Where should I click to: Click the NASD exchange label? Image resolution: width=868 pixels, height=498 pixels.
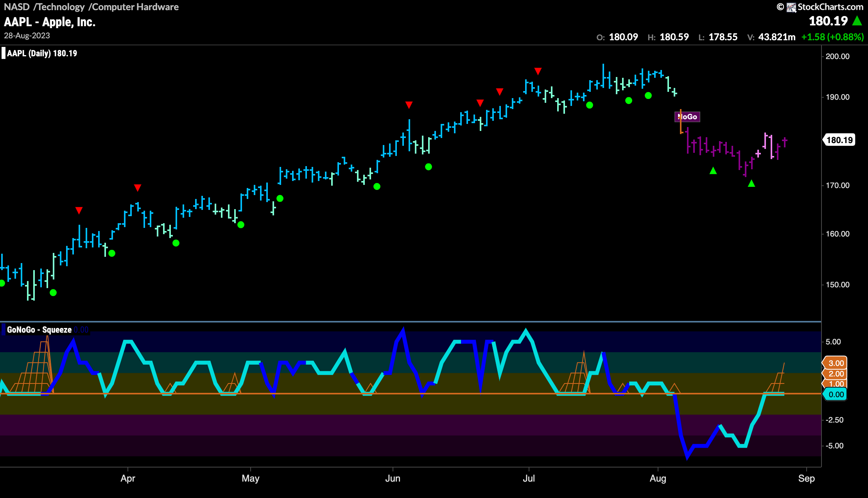(17, 7)
